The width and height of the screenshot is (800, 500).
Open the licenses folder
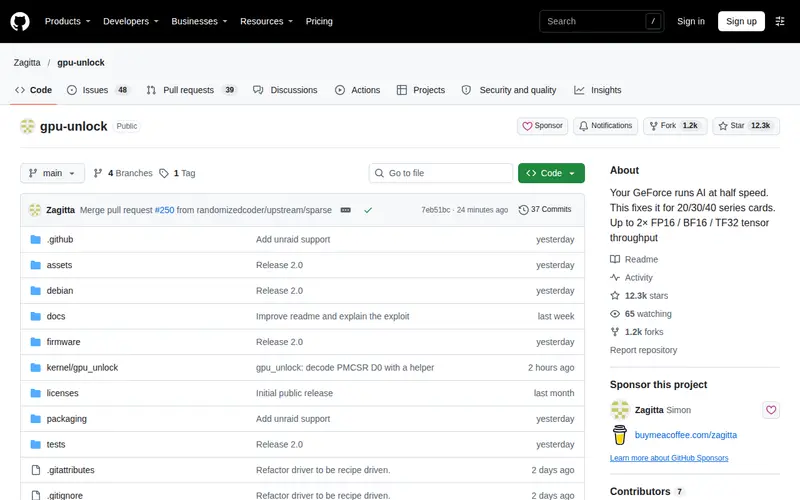point(62,393)
